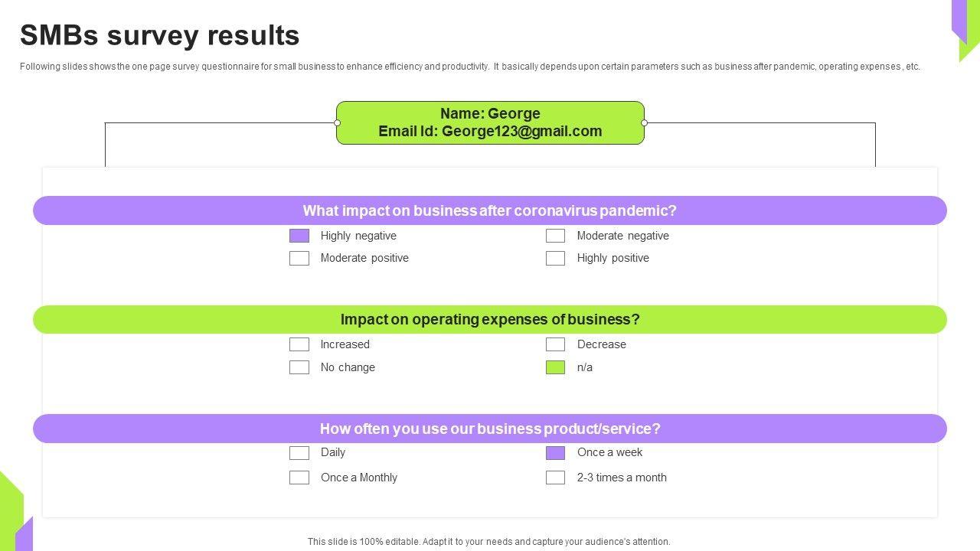Image resolution: width=980 pixels, height=551 pixels.
Task: Tick the Moderate negative box
Action: (x=555, y=236)
